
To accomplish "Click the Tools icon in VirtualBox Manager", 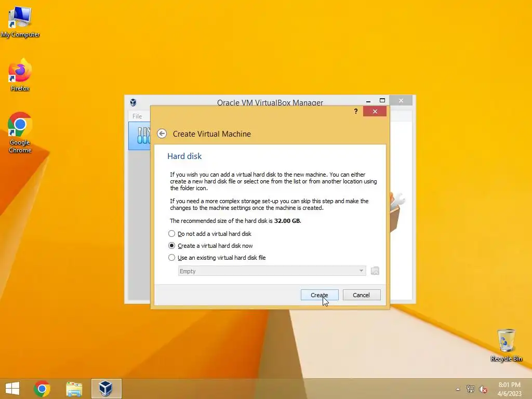I will pos(143,136).
